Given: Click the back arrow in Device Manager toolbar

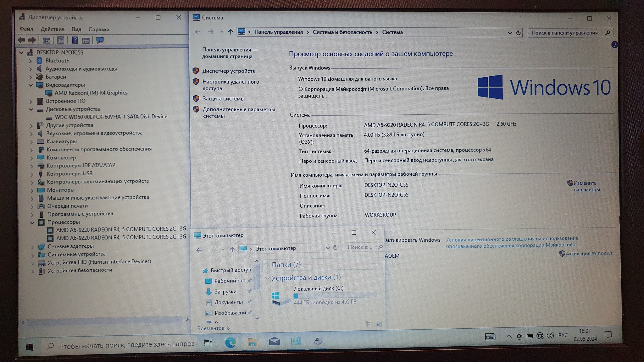Looking at the screenshot, I should [21, 40].
